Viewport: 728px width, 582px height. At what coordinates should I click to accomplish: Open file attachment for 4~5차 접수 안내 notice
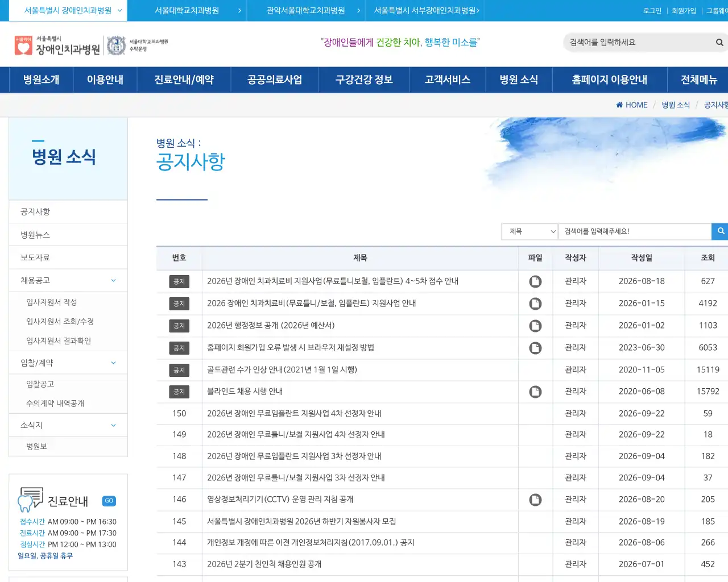pyautogui.click(x=535, y=281)
